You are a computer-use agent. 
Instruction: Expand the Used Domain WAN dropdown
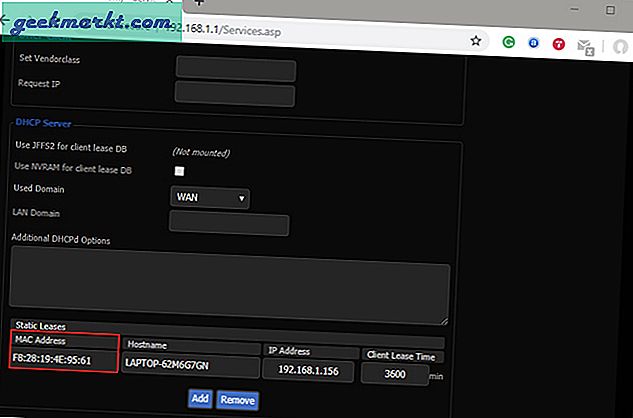click(210, 197)
